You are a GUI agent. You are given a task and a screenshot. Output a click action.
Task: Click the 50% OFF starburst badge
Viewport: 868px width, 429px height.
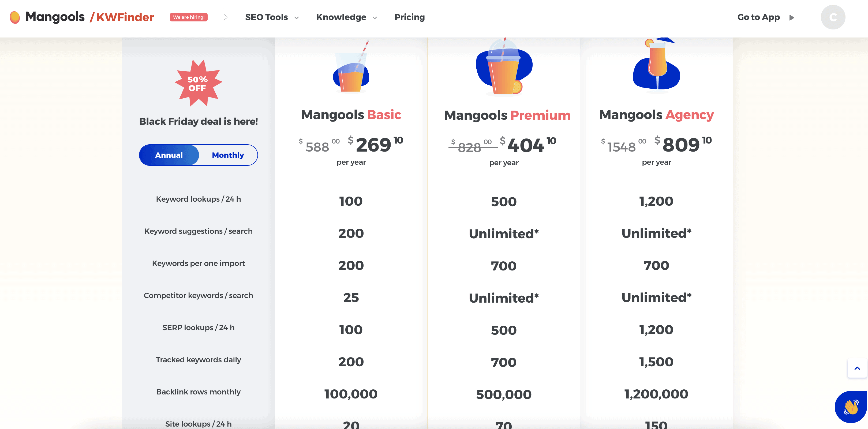coord(198,83)
